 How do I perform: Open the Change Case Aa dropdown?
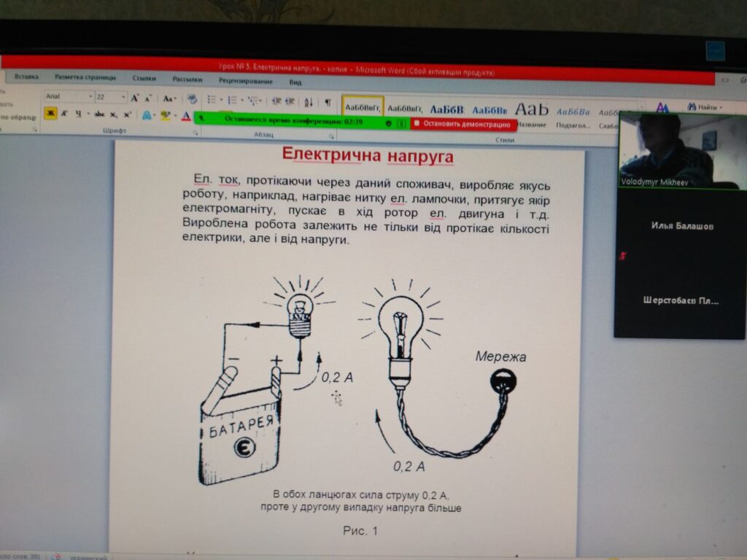click(x=169, y=99)
